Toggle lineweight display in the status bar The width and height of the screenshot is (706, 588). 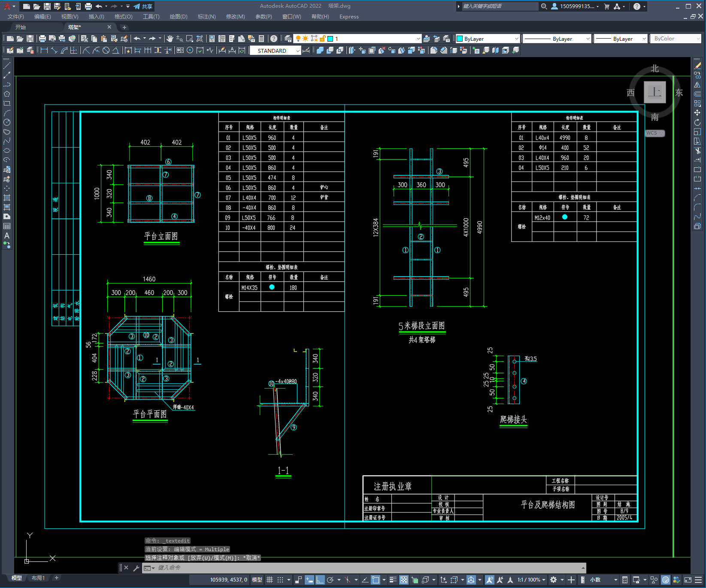(x=393, y=580)
